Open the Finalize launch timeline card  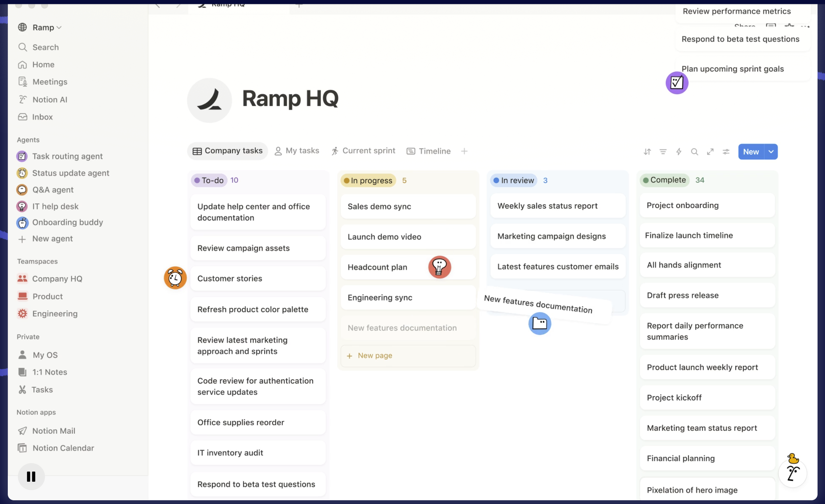click(707, 235)
